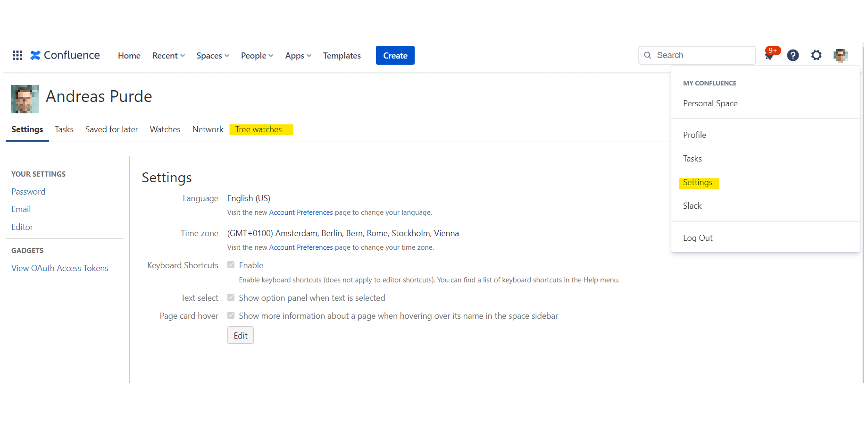Viewport: 868px width, 425px height.
Task: Click the user avatar in top bar
Action: pos(840,55)
